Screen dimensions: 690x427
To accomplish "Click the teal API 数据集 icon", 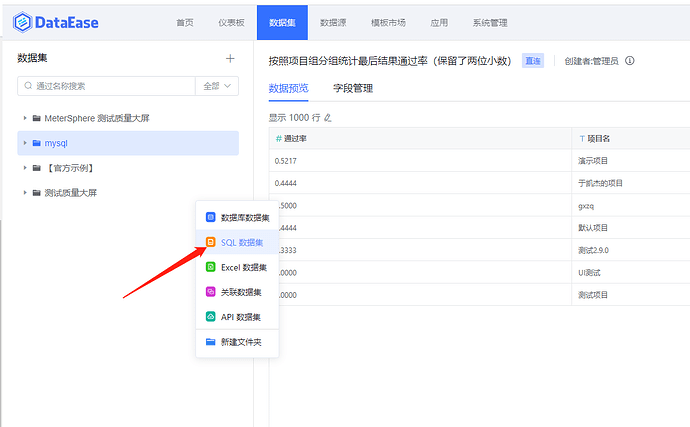I will click(211, 317).
